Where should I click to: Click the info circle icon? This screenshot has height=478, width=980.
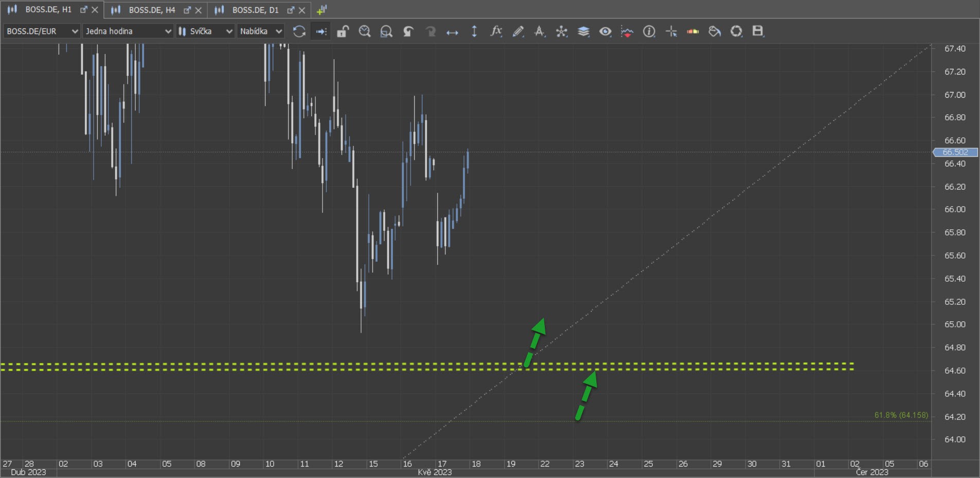649,31
